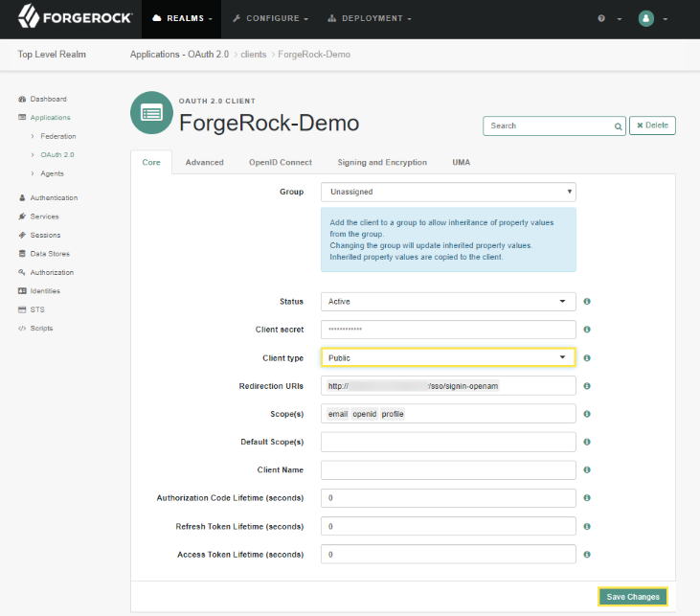The width and height of the screenshot is (700, 616).
Task: Open the Client type dropdown
Action: tap(448, 357)
